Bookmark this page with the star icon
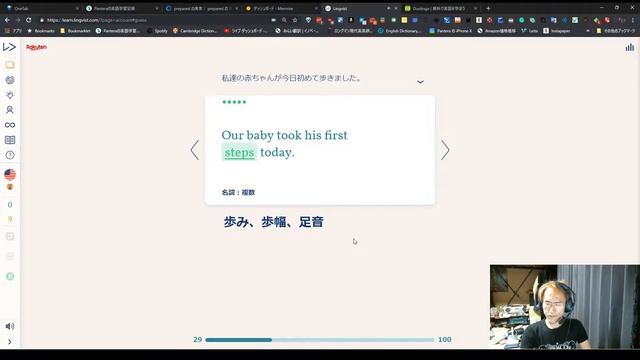 295,20
